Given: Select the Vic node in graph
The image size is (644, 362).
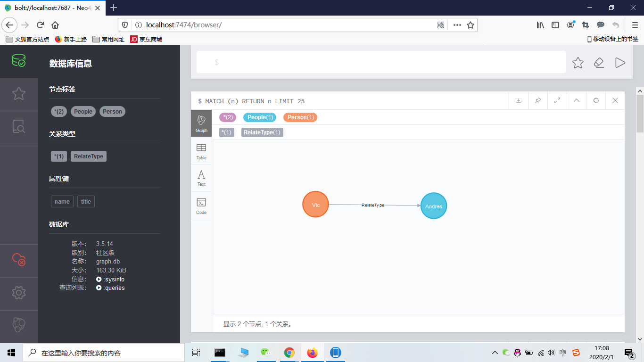Looking at the screenshot, I should (x=315, y=205).
